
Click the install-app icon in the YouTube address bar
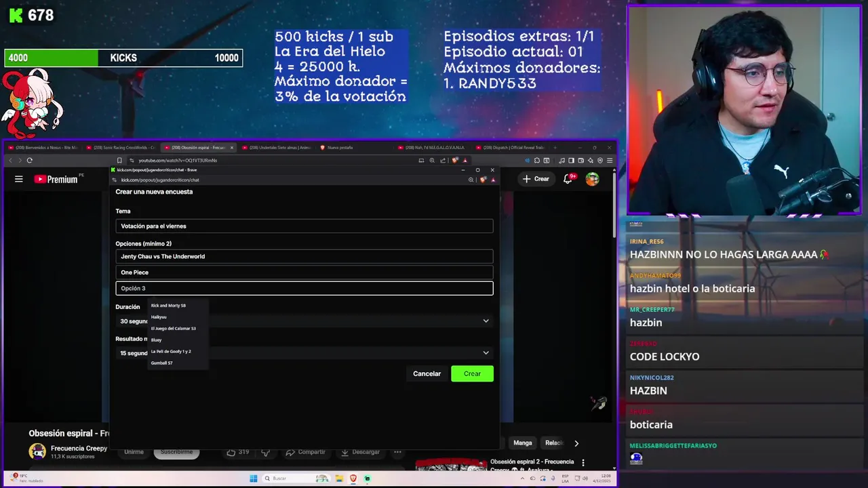click(421, 161)
